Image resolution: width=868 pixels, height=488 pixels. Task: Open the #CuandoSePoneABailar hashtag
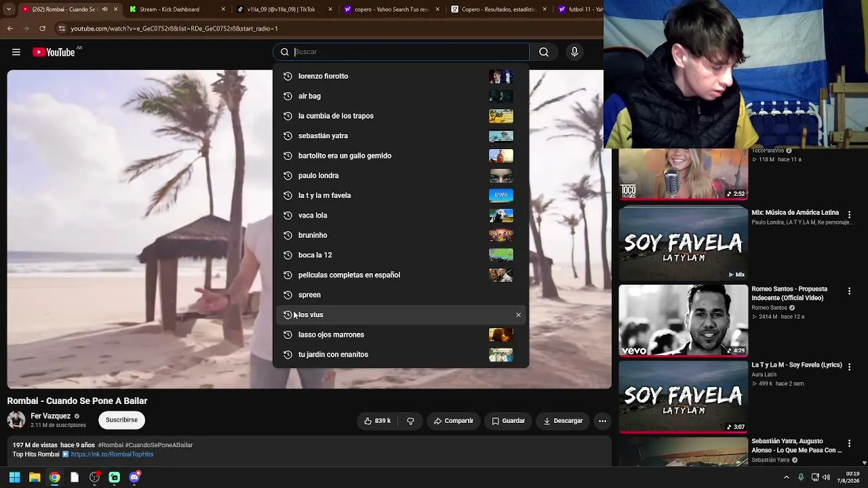click(159, 445)
